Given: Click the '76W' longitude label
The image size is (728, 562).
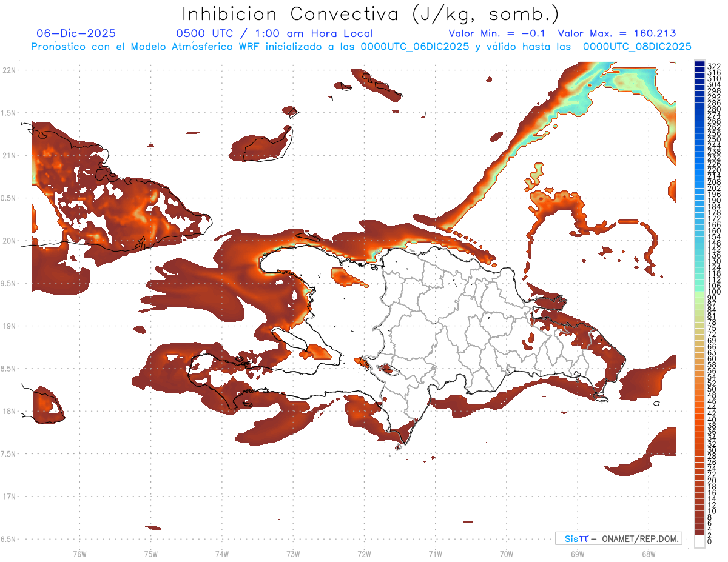Looking at the screenshot, I should 79,554.
